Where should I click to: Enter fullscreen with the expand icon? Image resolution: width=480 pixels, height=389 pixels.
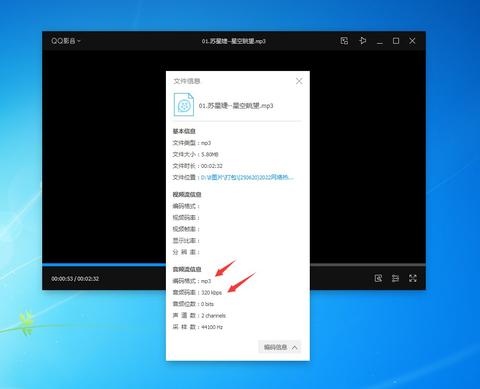[x=413, y=278]
